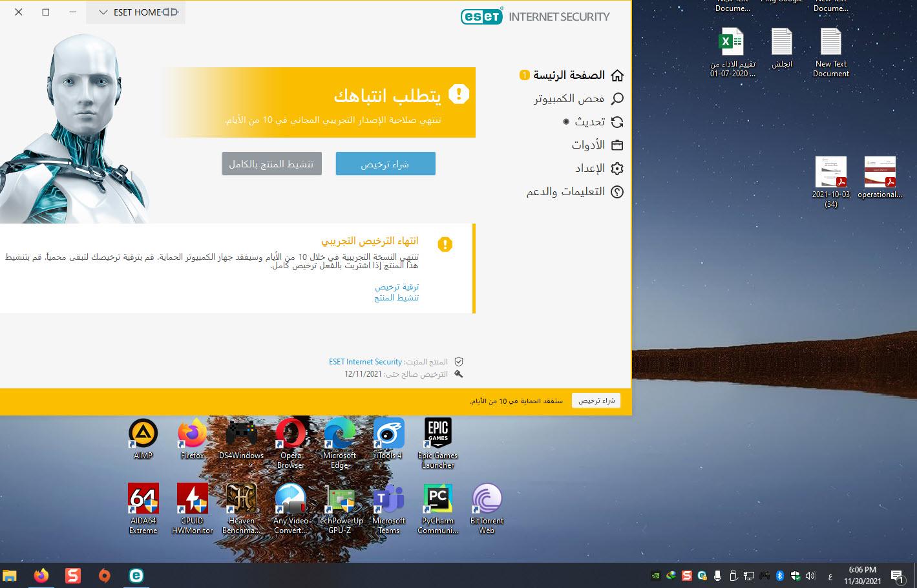Click the Activate product (تنشيط المنتج) link
Viewport: 917px width, 588px height.
pos(396,297)
